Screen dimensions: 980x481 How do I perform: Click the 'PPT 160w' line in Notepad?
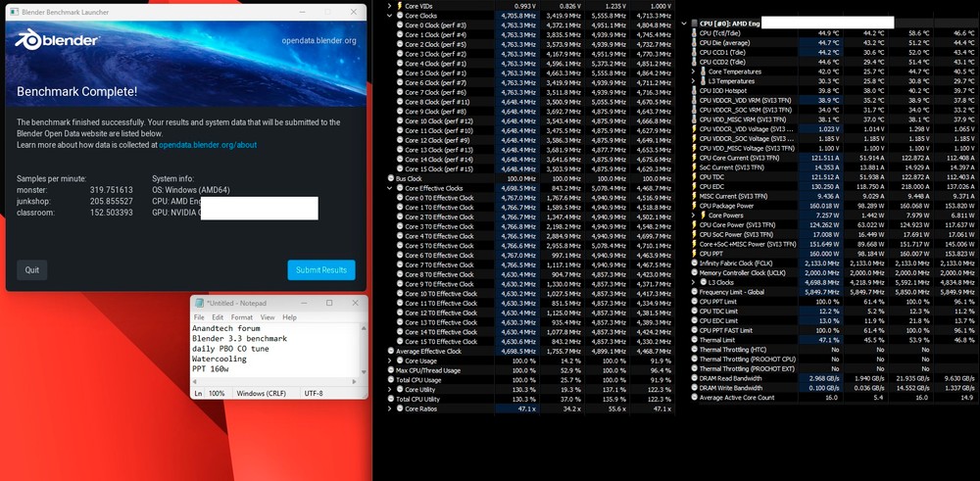click(x=210, y=369)
